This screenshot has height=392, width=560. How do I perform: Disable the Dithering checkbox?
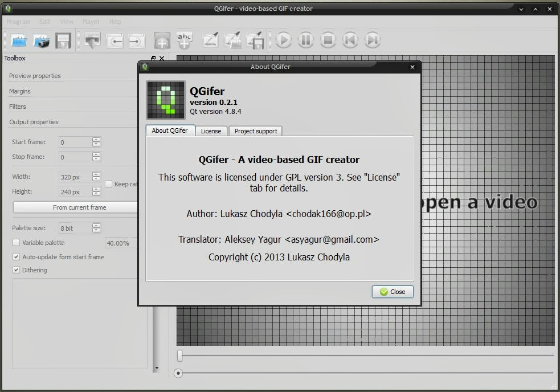coord(16,270)
